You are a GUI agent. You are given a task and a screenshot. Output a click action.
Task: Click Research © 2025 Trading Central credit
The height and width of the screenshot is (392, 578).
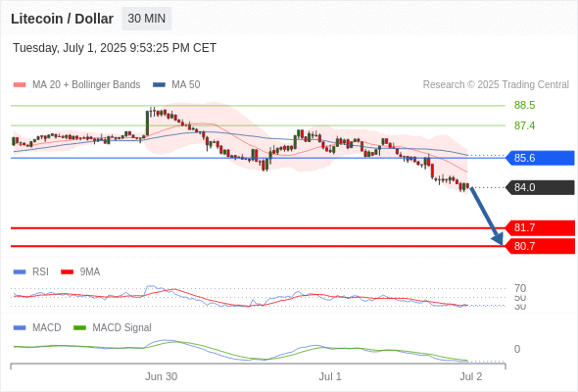[x=496, y=85]
